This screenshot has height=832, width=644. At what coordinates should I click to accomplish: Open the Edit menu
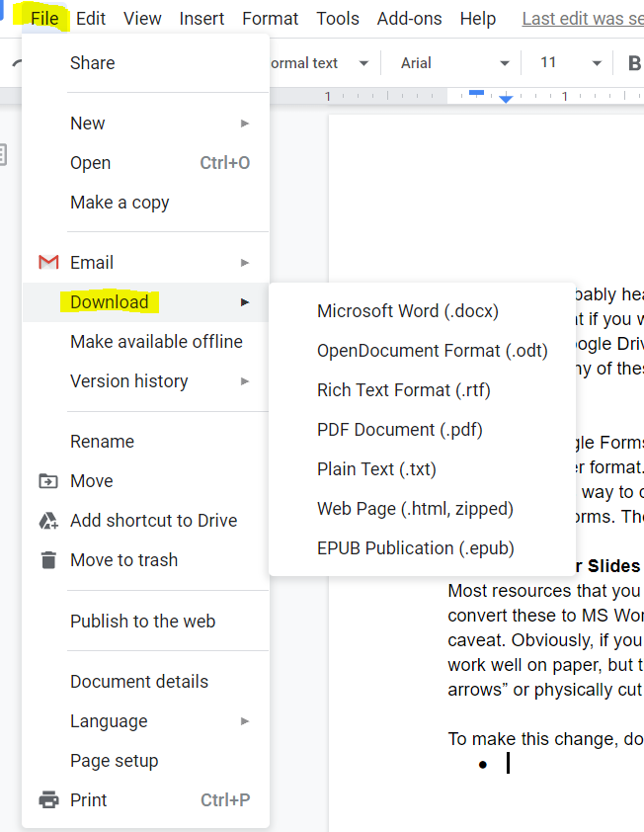point(91,18)
